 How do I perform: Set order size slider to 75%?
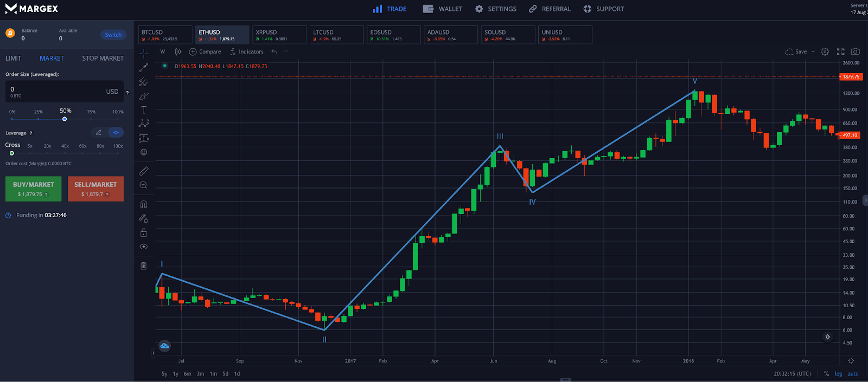pyautogui.click(x=91, y=119)
